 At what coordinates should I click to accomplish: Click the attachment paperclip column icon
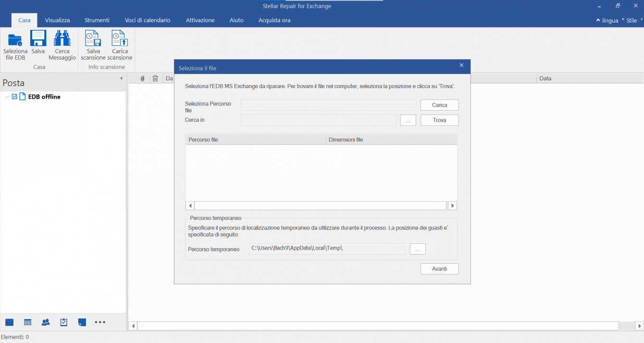point(143,78)
